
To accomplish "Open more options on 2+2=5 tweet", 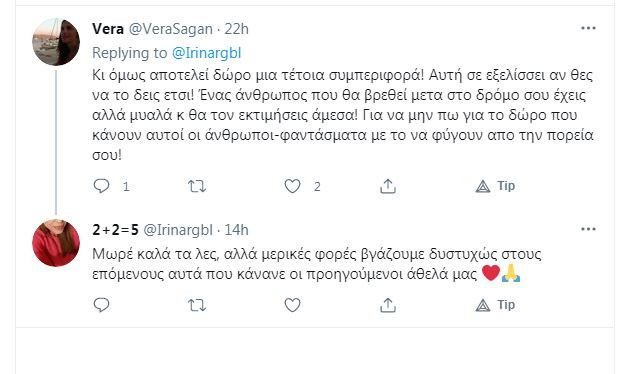I will (x=588, y=229).
